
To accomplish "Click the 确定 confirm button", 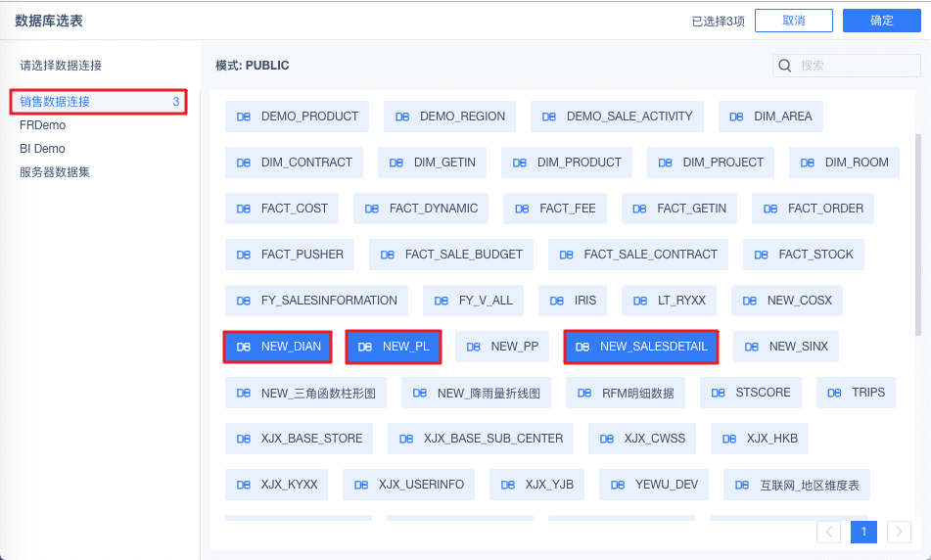I will click(x=881, y=21).
